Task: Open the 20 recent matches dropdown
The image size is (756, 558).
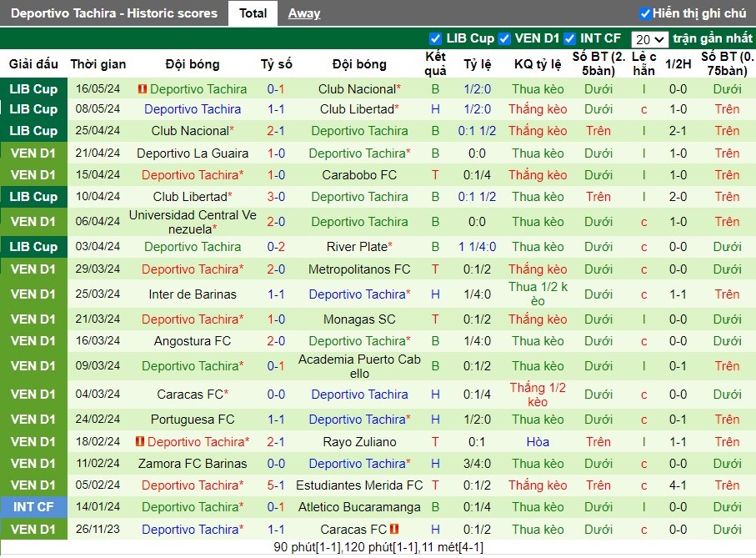Action: (649, 39)
